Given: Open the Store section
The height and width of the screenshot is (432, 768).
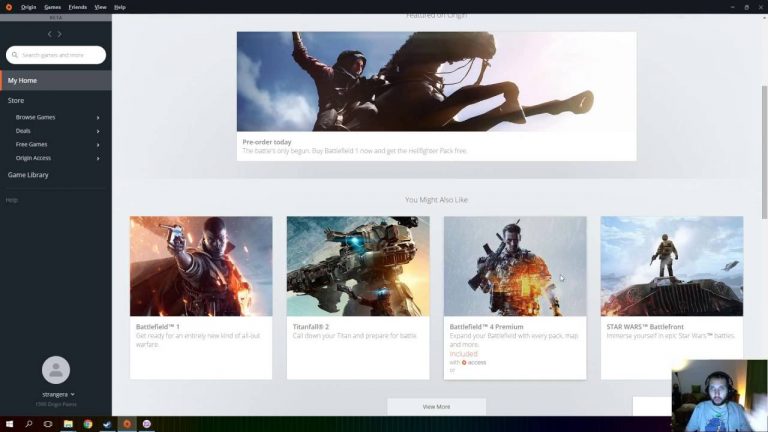Looking at the screenshot, I should click(x=16, y=100).
